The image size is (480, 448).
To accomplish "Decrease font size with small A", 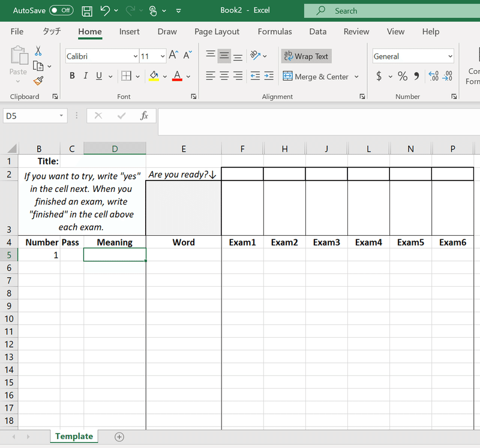I will tap(187, 55).
